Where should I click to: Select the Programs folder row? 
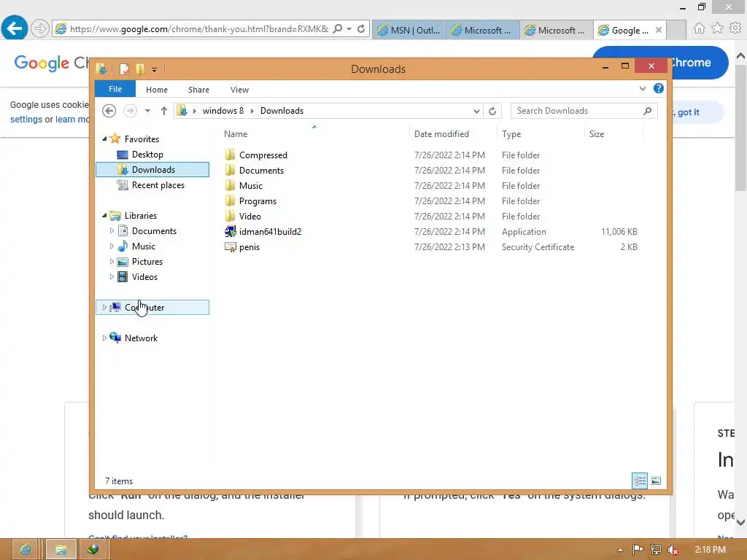[x=431, y=201]
